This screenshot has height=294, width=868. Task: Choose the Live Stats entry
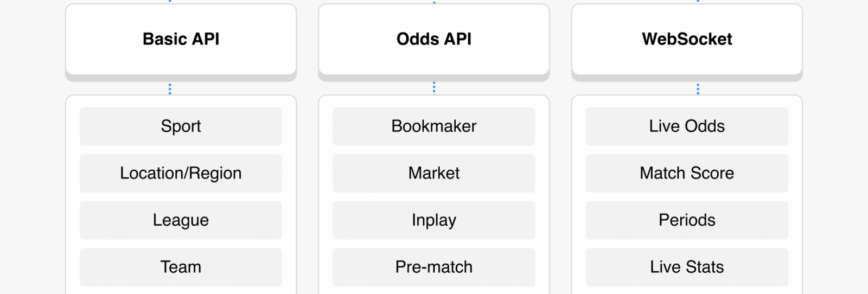[687, 267]
